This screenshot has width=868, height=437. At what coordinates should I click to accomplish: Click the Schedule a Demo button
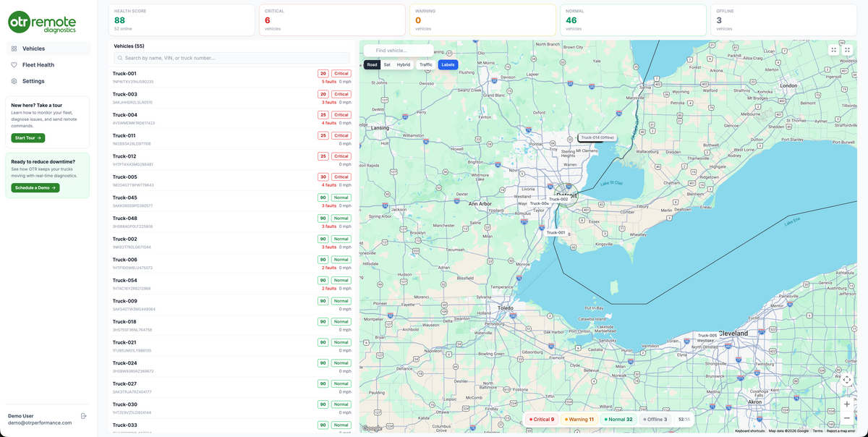35,187
